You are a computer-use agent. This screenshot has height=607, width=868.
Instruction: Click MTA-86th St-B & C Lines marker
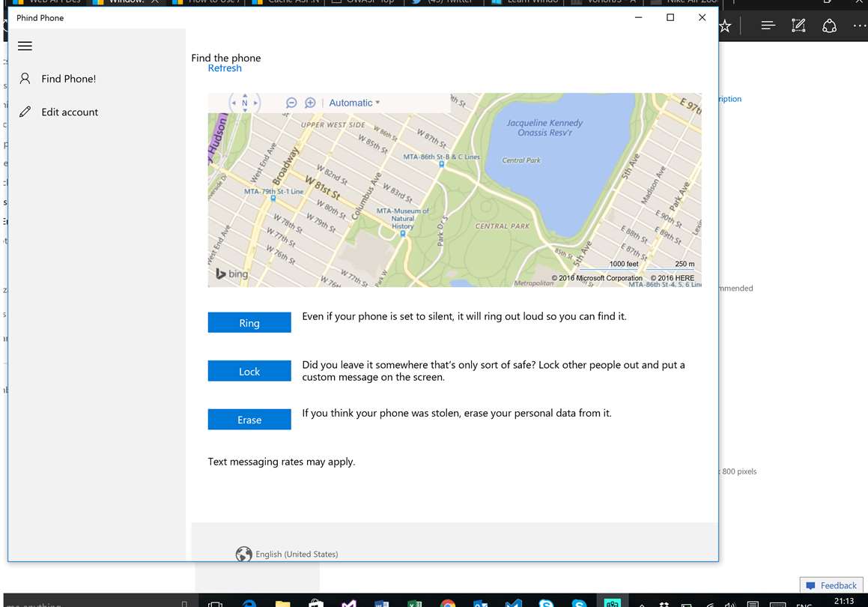(441, 164)
